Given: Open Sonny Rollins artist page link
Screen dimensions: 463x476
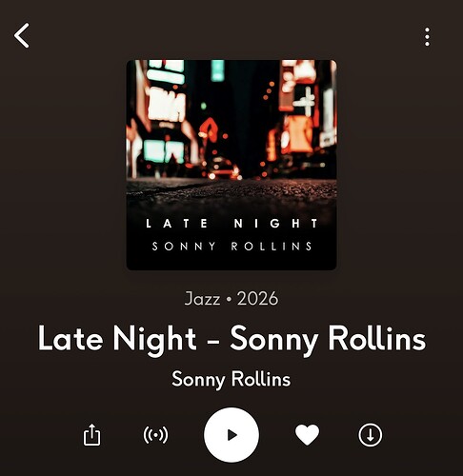Looking at the screenshot, I should tap(231, 379).
